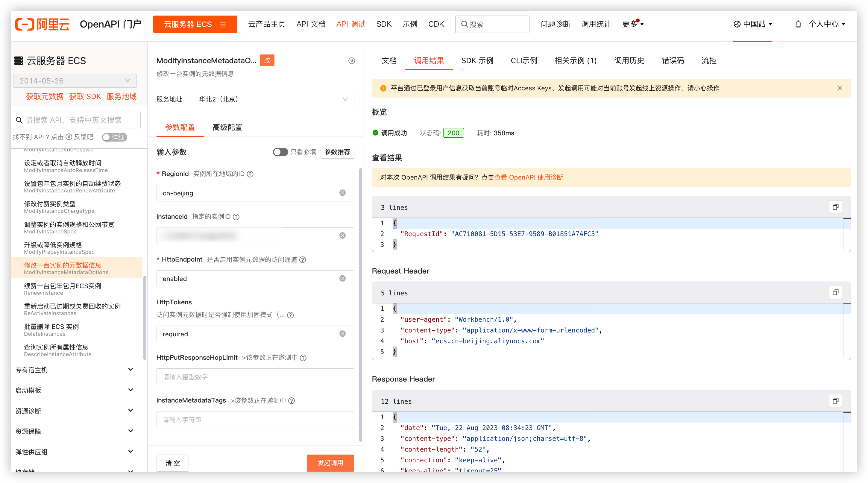Click the globe icon for 中国站
Screen dimensions: 868x483
pos(737,24)
